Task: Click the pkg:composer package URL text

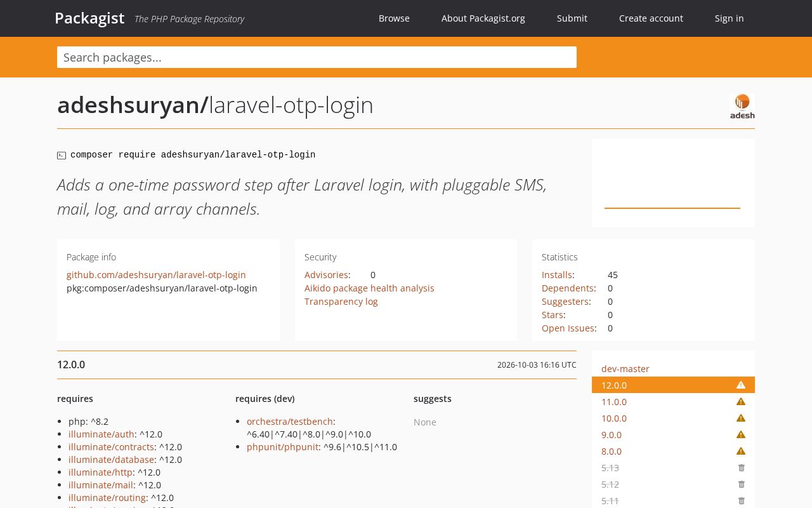Action: click(162, 288)
